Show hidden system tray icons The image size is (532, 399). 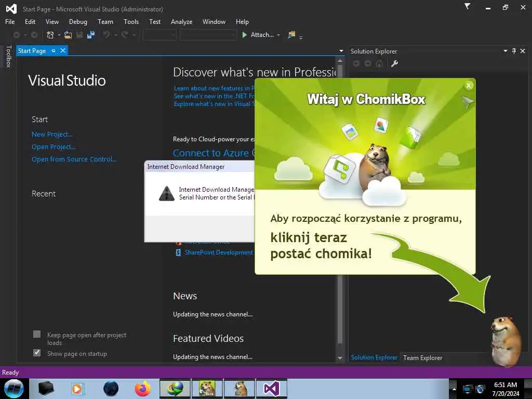(x=454, y=389)
